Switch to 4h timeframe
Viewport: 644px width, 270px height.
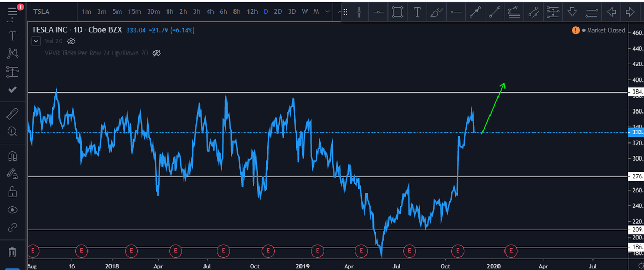(210, 11)
